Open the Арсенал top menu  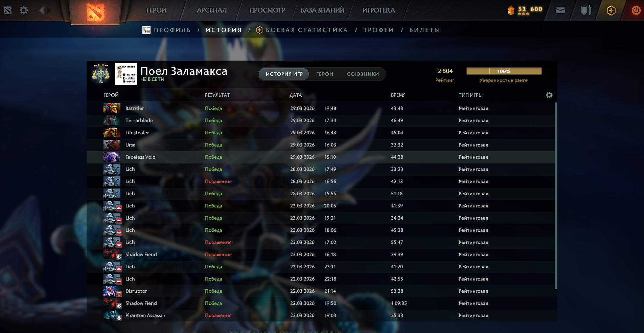click(212, 10)
